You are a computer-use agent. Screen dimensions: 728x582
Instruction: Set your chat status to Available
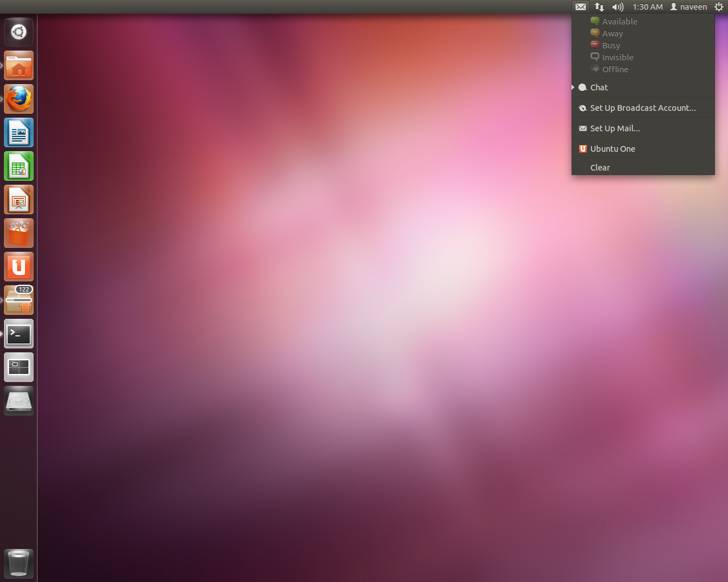pyautogui.click(x=619, y=21)
